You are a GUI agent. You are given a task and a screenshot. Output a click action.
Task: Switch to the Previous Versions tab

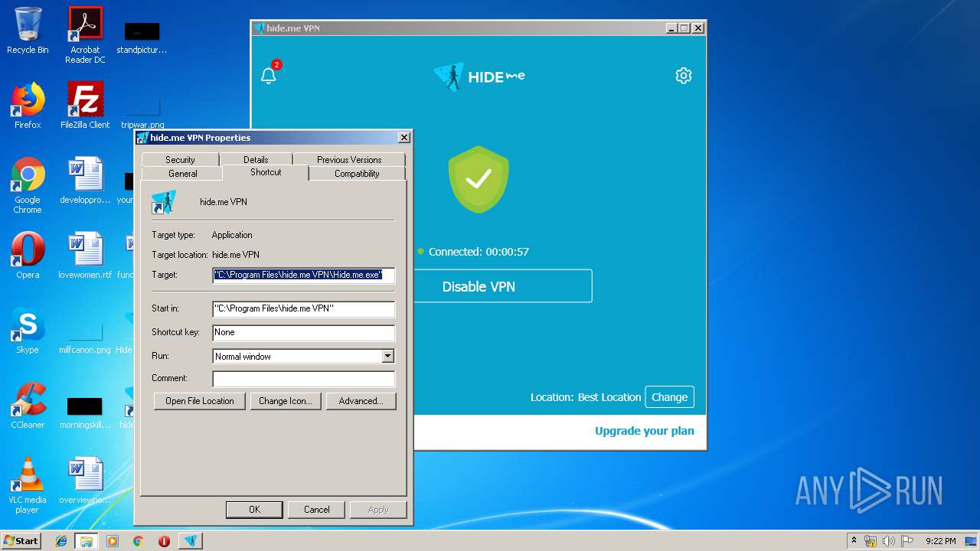coord(349,159)
